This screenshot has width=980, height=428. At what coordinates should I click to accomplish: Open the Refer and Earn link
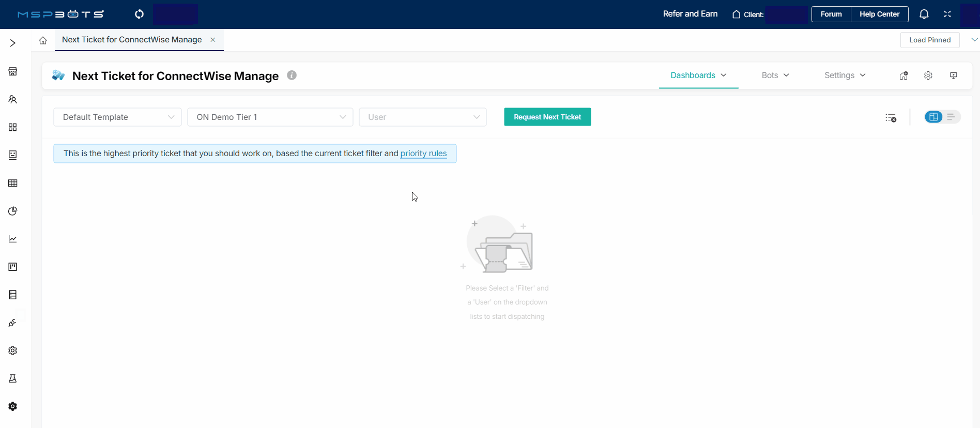690,14
